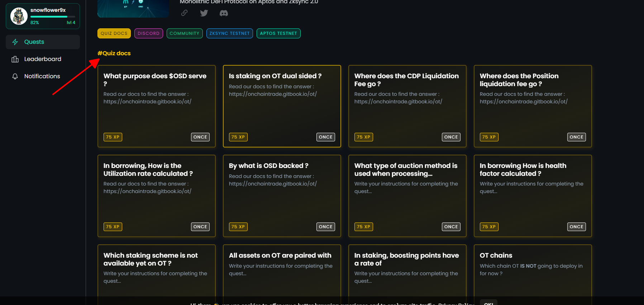This screenshot has width=644, height=305.
Task: Click the project banner thumbnail
Action: click(133, 9)
